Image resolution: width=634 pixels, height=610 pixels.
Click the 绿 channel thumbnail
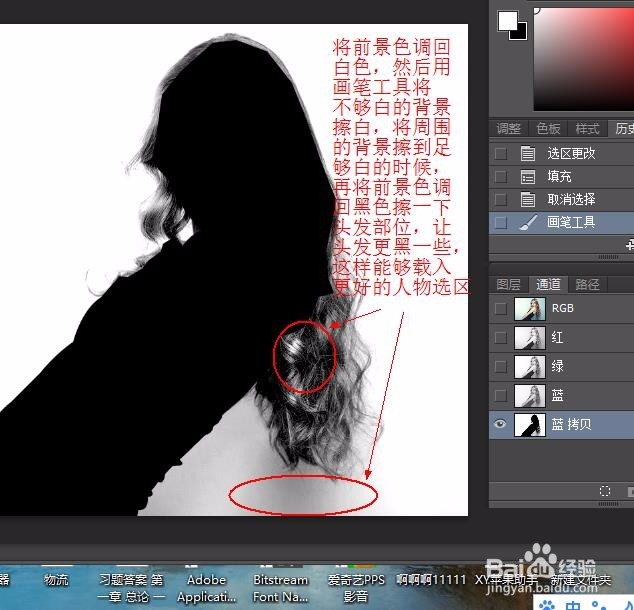pyautogui.click(x=530, y=367)
